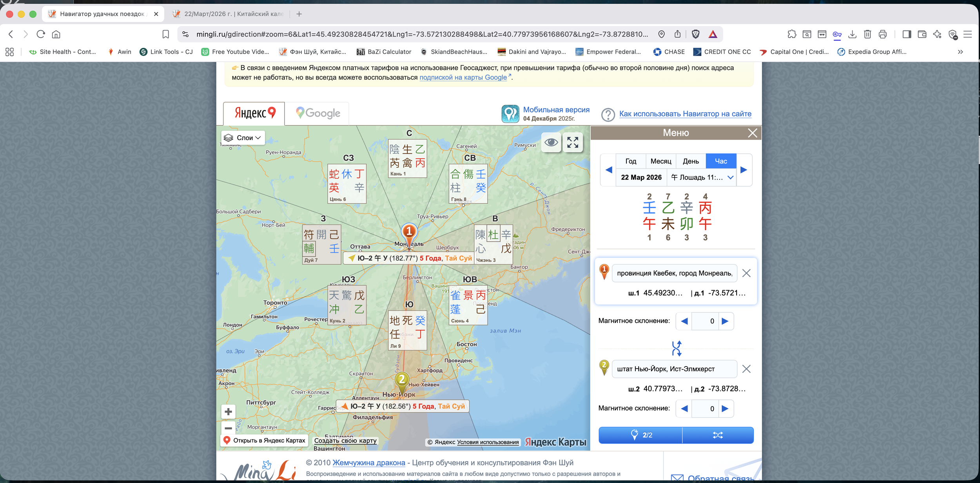Switch to Google maps tab

click(317, 113)
